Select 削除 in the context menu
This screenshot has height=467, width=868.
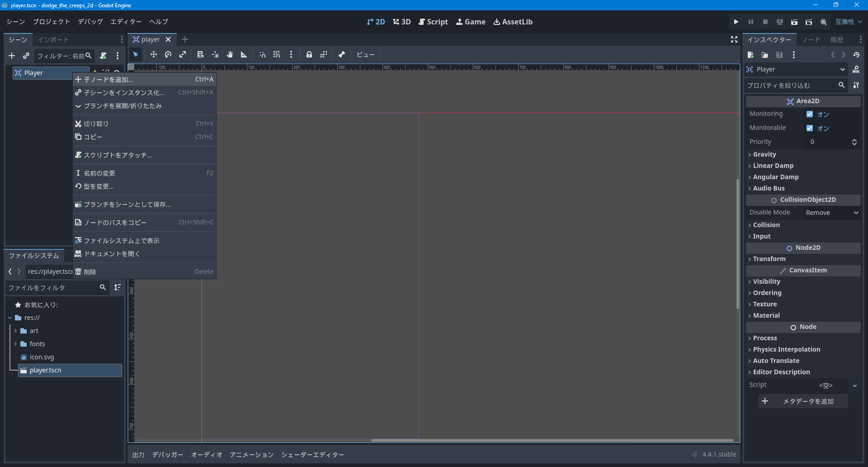click(x=145, y=272)
